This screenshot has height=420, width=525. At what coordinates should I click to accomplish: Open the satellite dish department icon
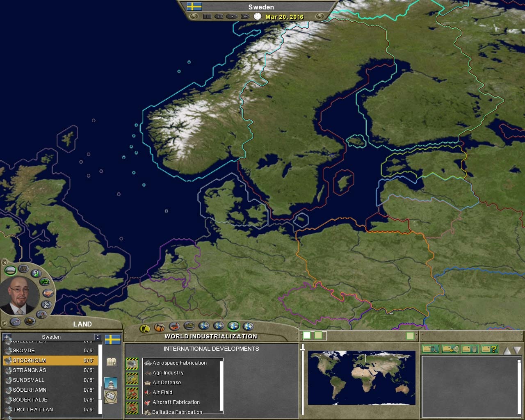46,304
